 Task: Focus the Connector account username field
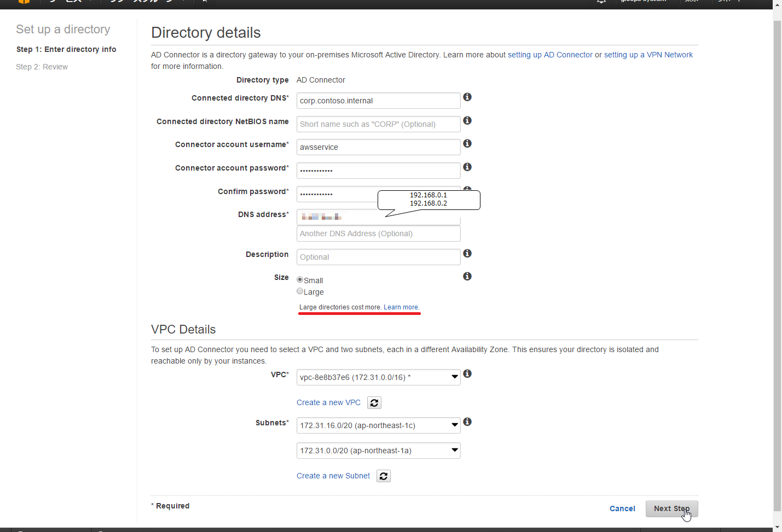[x=378, y=147]
